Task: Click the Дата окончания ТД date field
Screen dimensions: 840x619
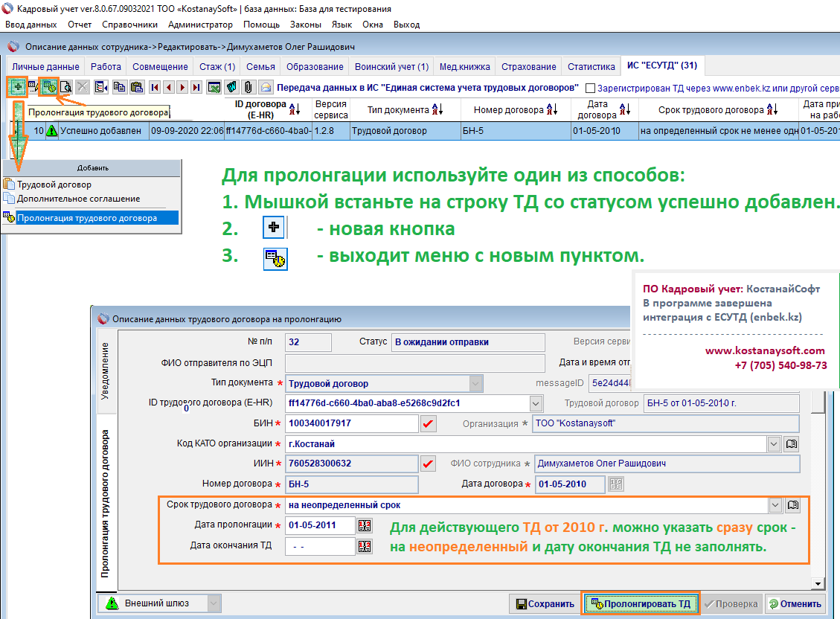Action: pos(320,546)
